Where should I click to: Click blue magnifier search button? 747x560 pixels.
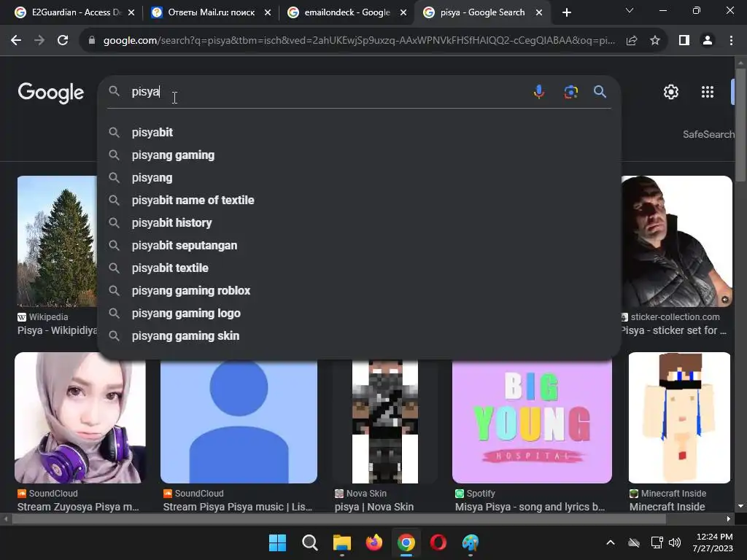[x=600, y=91]
